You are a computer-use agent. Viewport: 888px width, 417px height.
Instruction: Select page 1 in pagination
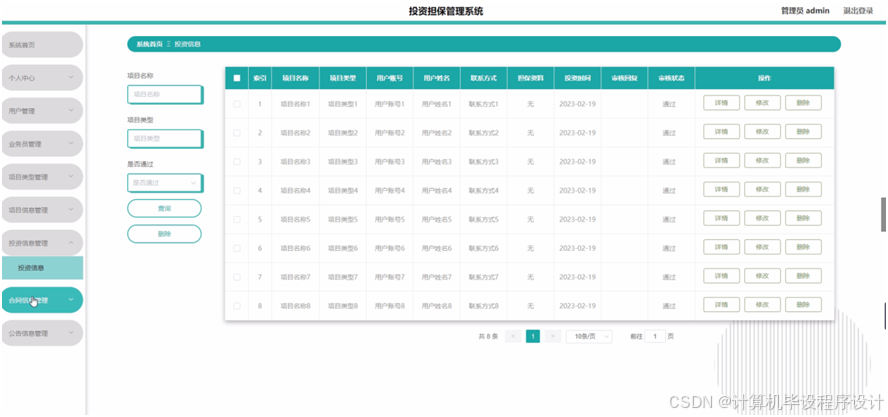click(533, 337)
